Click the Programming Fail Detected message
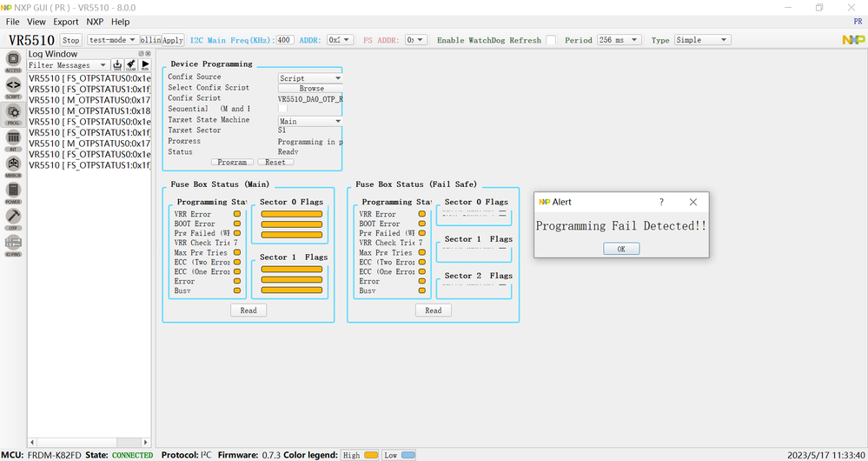Screen dimensions: 868x461 click(621, 226)
